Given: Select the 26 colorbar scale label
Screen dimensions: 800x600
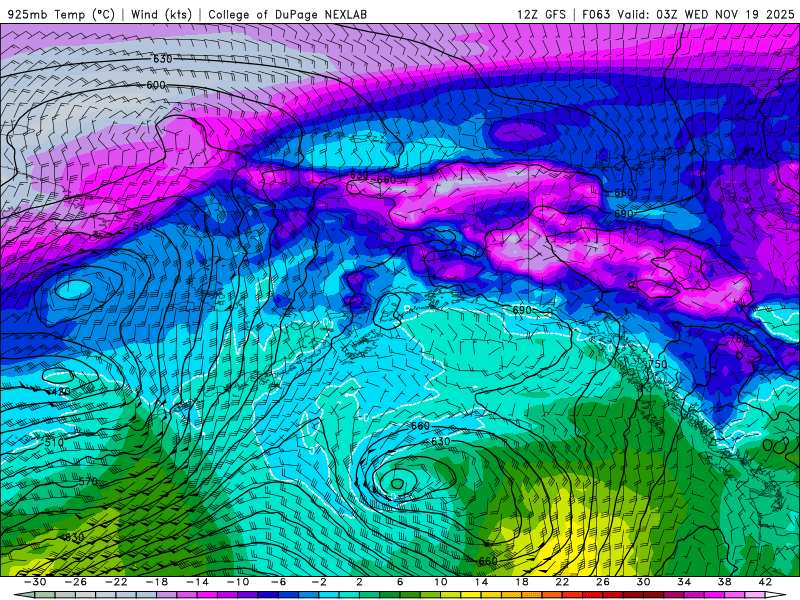Looking at the screenshot, I should (x=603, y=582).
